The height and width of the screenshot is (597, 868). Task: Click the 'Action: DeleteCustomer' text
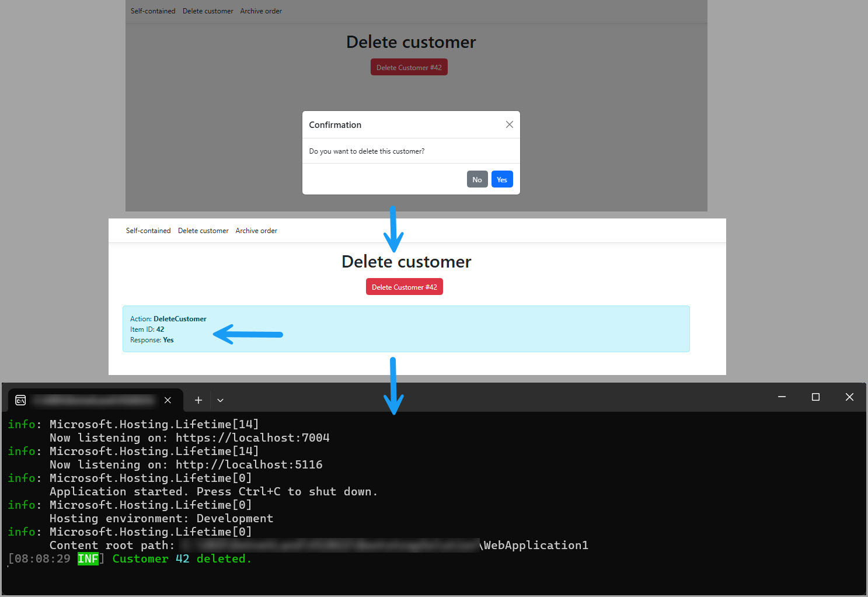click(x=168, y=319)
